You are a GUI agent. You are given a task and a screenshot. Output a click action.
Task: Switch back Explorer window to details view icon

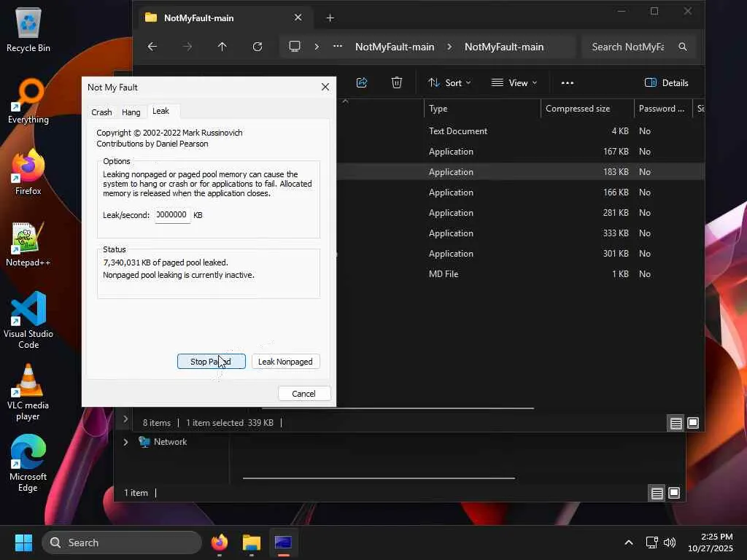657,493
